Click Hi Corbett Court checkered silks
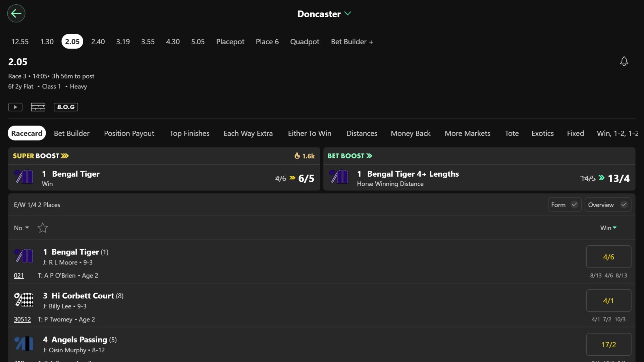644x362 pixels. [x=23, y=300]
